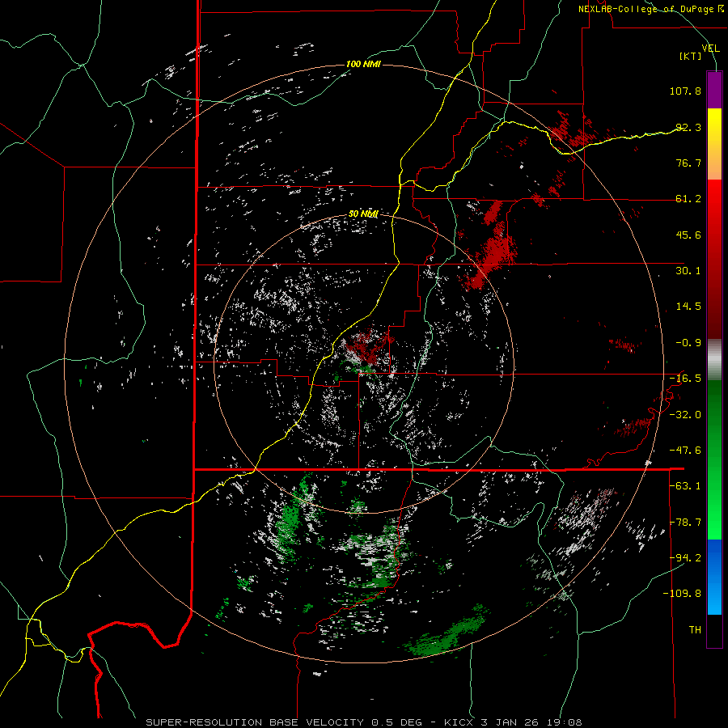Click the 30.1 velocity scale value
Viewport: 728px width, 728px height.
coord(688,271)
